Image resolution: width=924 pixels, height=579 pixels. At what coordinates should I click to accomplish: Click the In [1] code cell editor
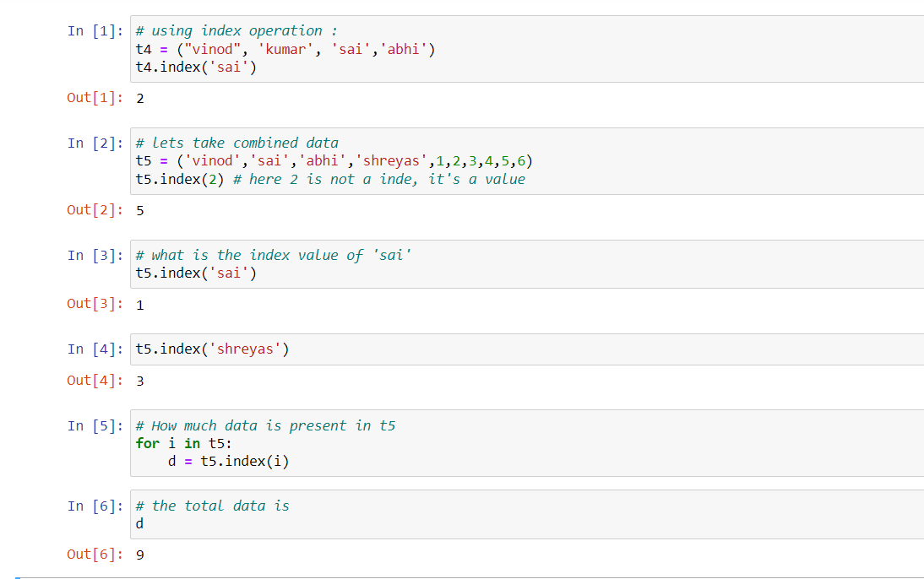point(527,49)
